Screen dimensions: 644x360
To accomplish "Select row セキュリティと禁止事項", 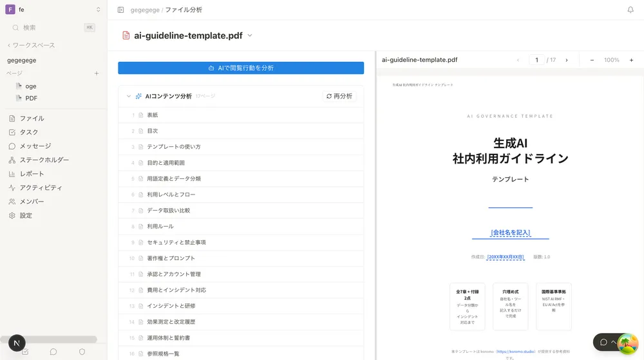I will click(x=241, y=242).
